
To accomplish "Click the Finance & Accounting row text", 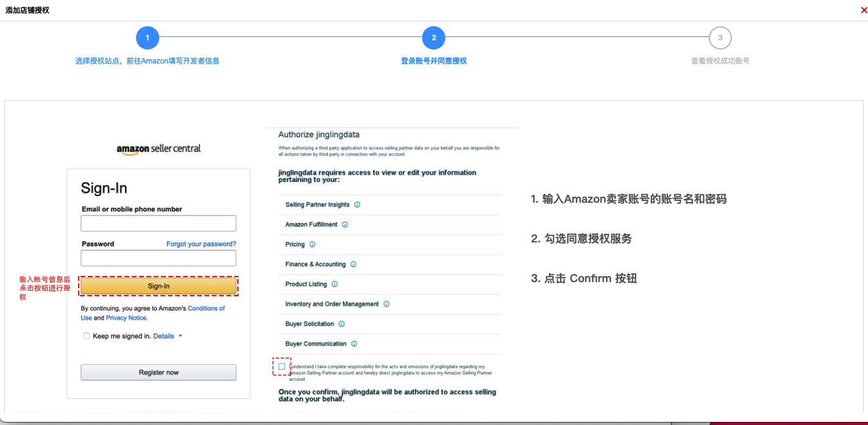I will pos(315,264).
